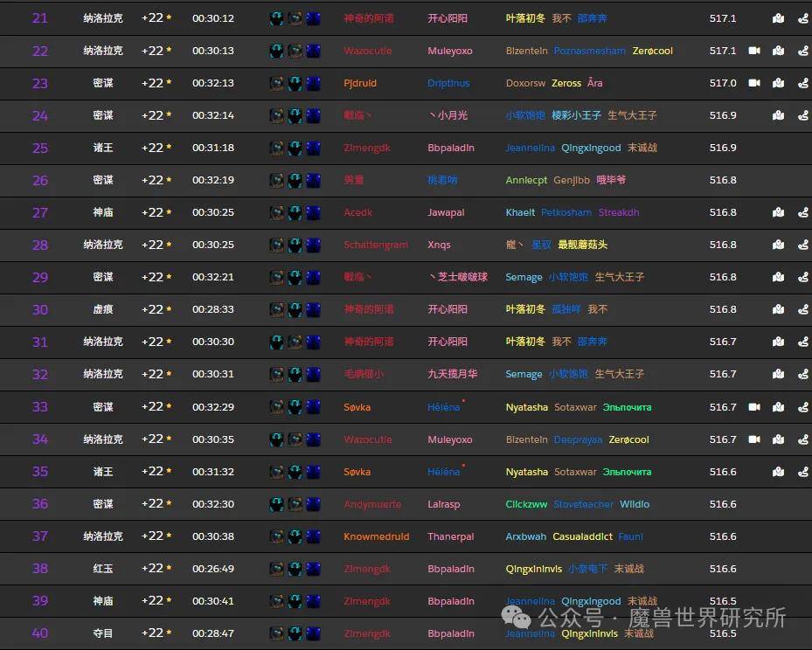
Task: Open Muleyoxo's profile in rank 34 row
Action: (x=450, y=439)
